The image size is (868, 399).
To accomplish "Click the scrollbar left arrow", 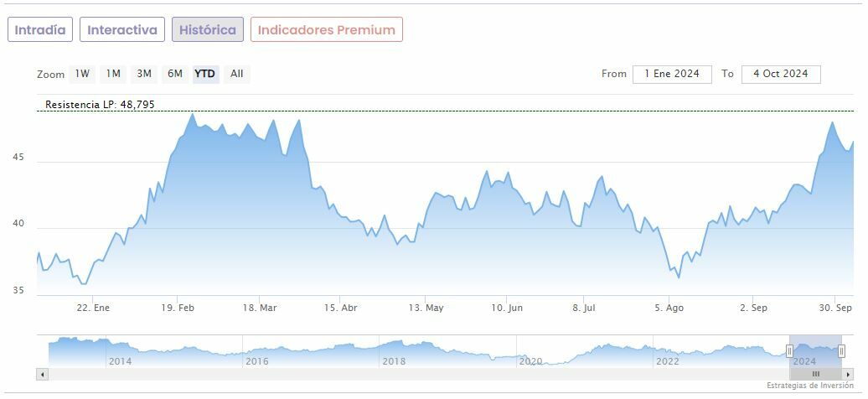I will 43,374.
